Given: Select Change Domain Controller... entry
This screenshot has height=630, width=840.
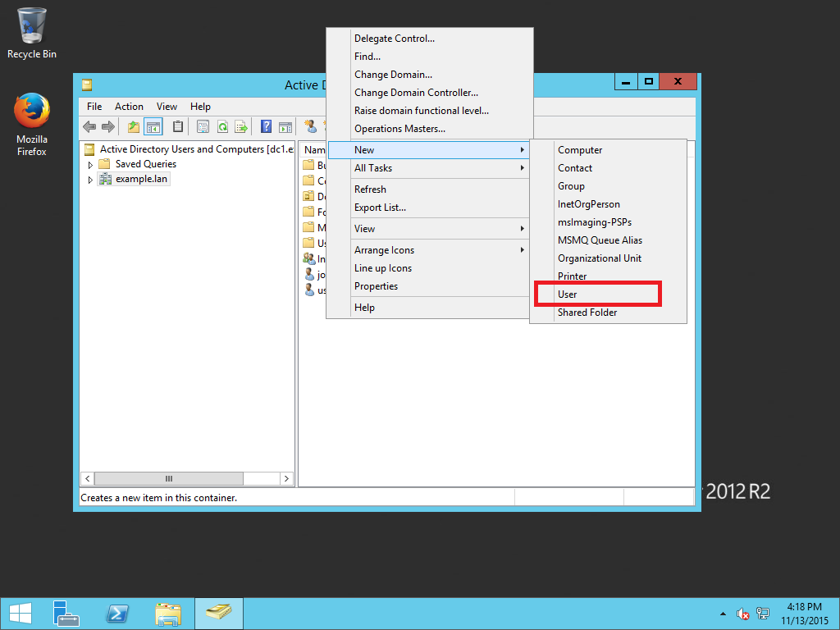Looking at the screenshot, I should point(428,93).
